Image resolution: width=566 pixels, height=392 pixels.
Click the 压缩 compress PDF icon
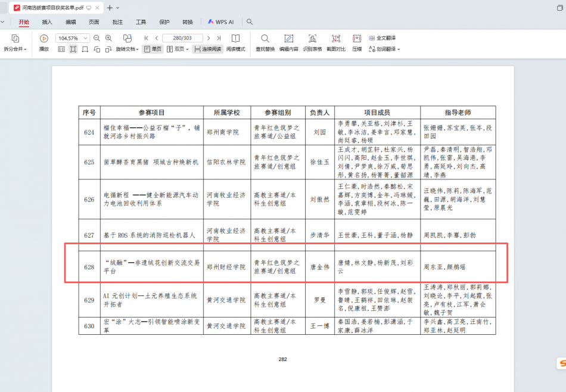[357, 39]
